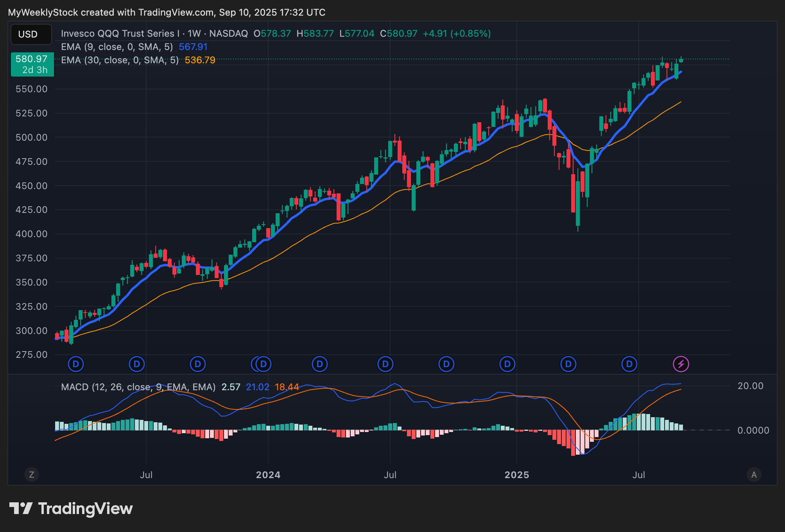This screenshot has width=785, height=532.
Task: Click the TradingView logo
Action: click(x=71, y=509)
